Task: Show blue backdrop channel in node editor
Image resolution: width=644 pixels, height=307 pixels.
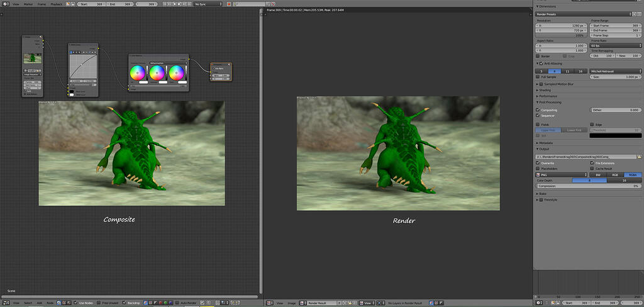Action: click(170, 303)
